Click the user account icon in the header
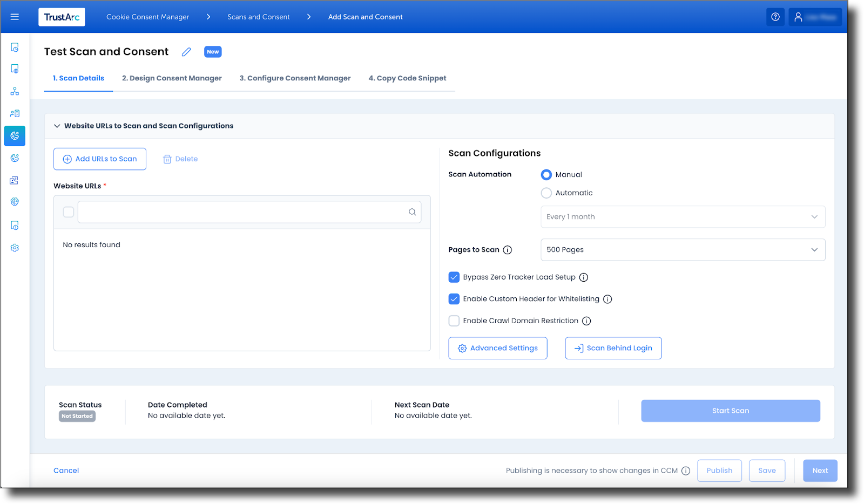This screenshot has height=504, width=864. [x=798, y=17]
